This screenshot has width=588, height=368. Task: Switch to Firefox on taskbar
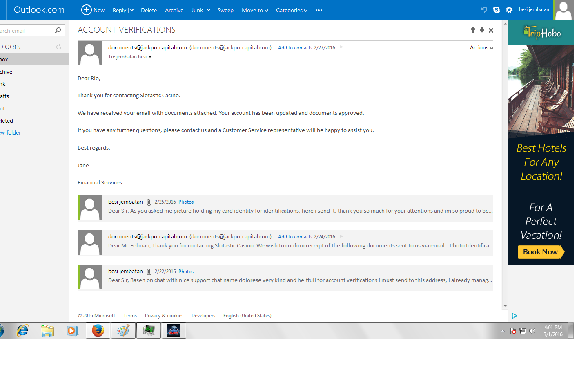coord(98,330)
